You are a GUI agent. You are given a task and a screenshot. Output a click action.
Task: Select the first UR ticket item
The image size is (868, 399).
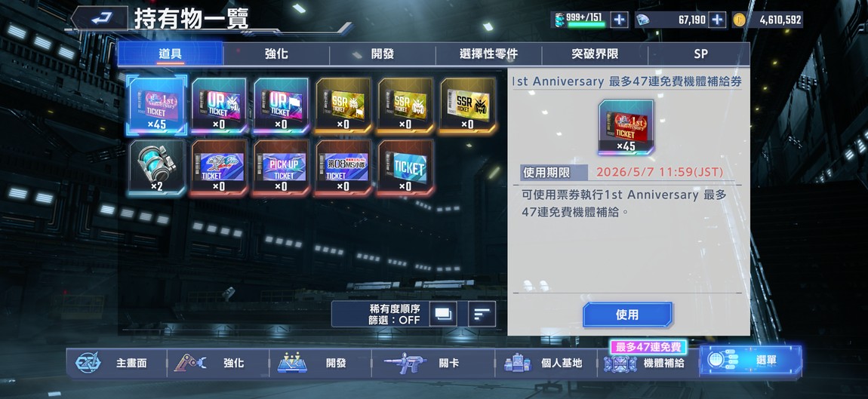[219, 106]
